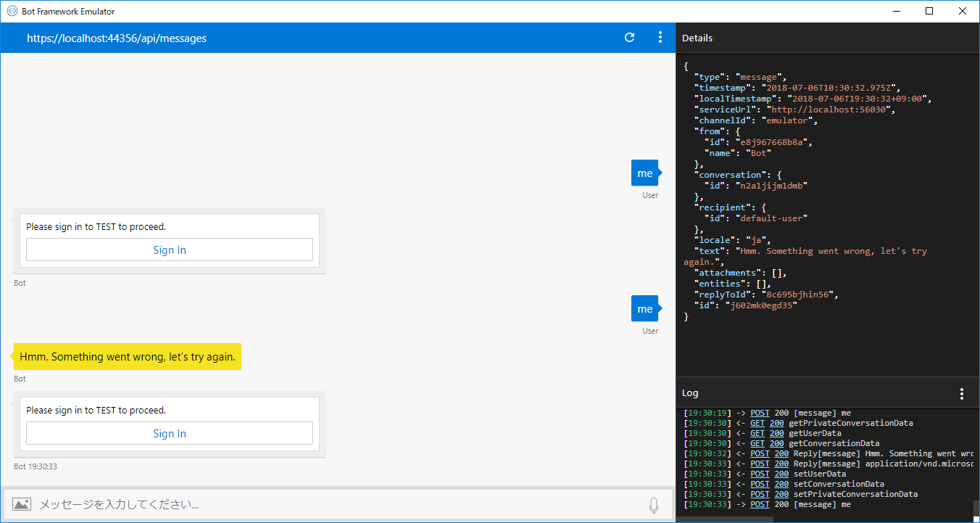This screenshot has height=523, width=980.
Task: Click the Japanese placeholder message input field
Action: 339,504
